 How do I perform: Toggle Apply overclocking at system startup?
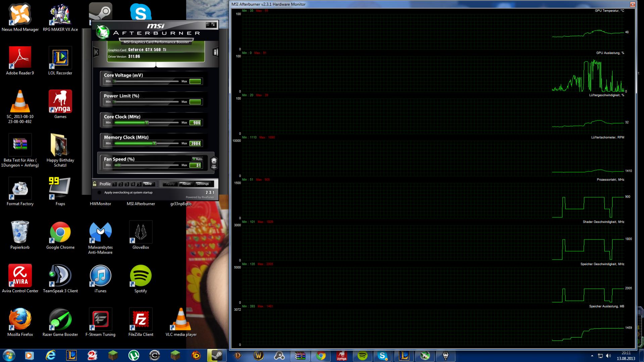[99, 193]
